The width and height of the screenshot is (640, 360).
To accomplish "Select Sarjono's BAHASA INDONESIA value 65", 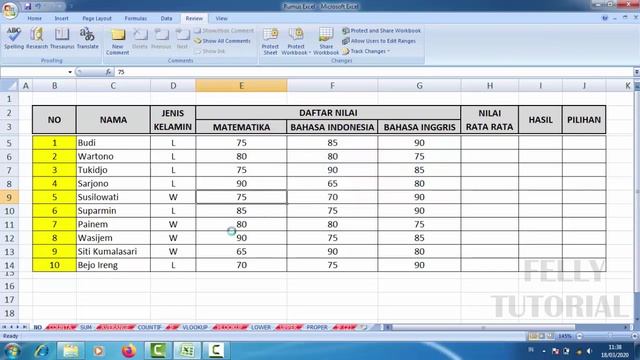I will pos(332,183).
